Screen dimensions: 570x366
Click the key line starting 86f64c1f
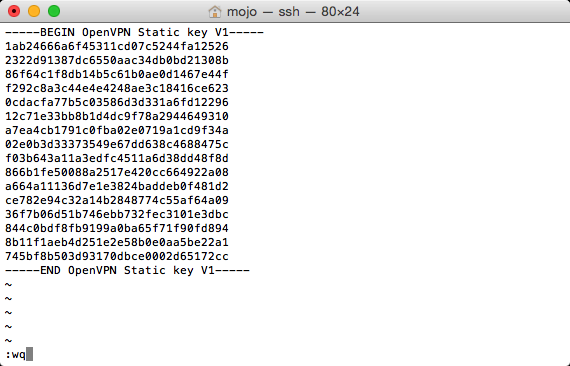pos(117,75)
